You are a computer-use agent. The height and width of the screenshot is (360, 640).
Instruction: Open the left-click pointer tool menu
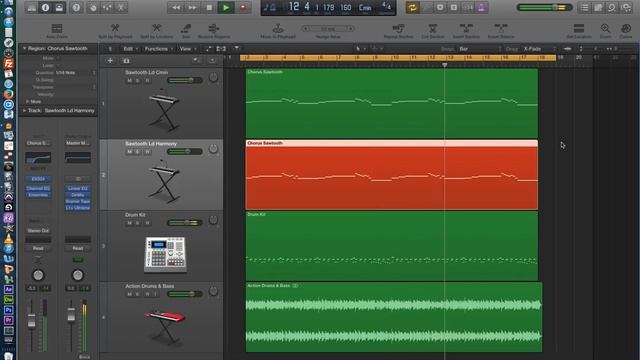coord(360,49)
